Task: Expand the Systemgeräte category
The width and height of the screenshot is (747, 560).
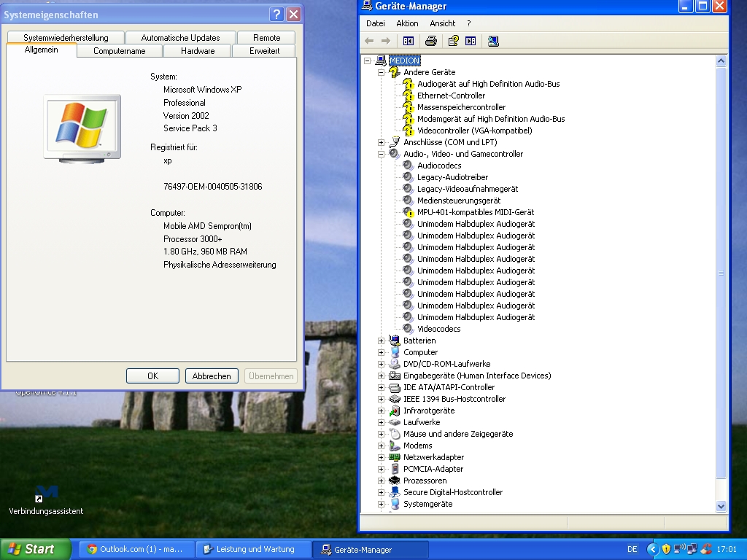Action: tap(381, 504)
